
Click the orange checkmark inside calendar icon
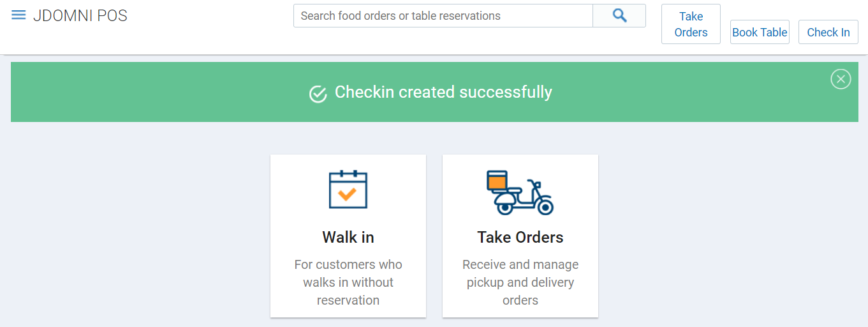[348, 194]
